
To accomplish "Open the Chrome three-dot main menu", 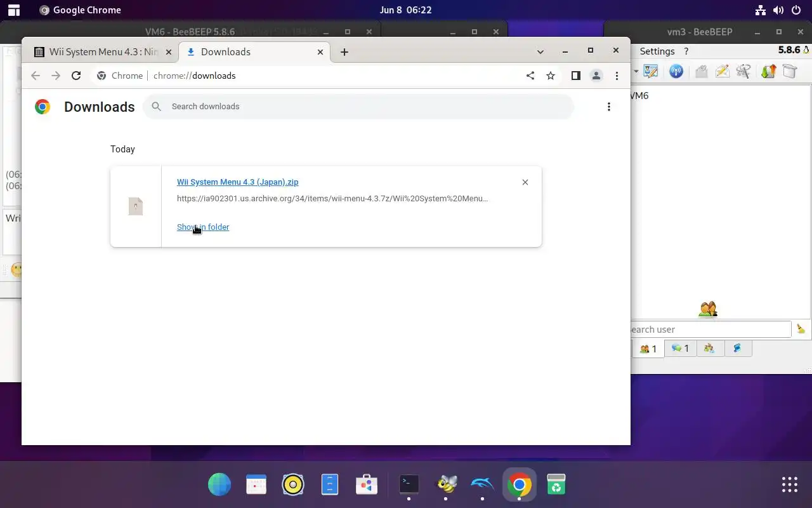I will [x=617, y=76].
